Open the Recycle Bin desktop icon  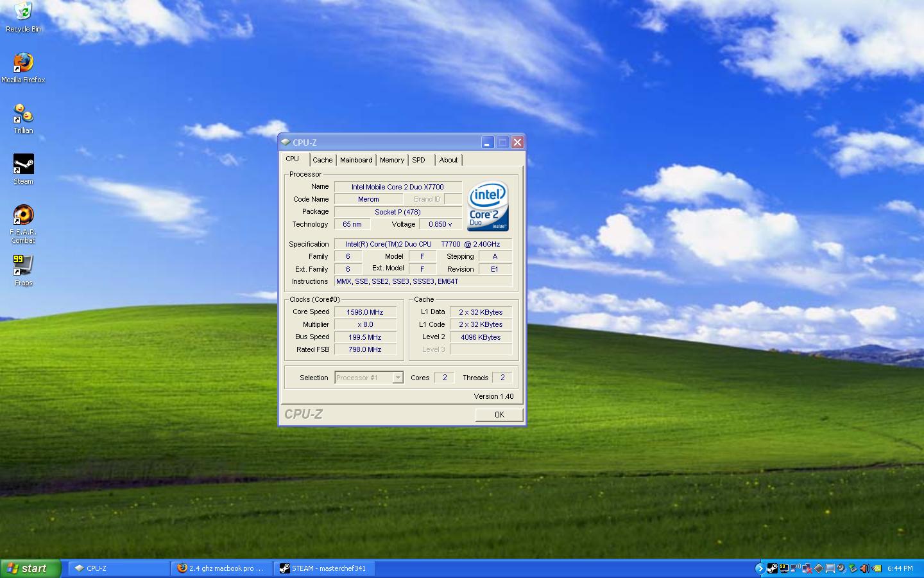(x=23, y=17)
